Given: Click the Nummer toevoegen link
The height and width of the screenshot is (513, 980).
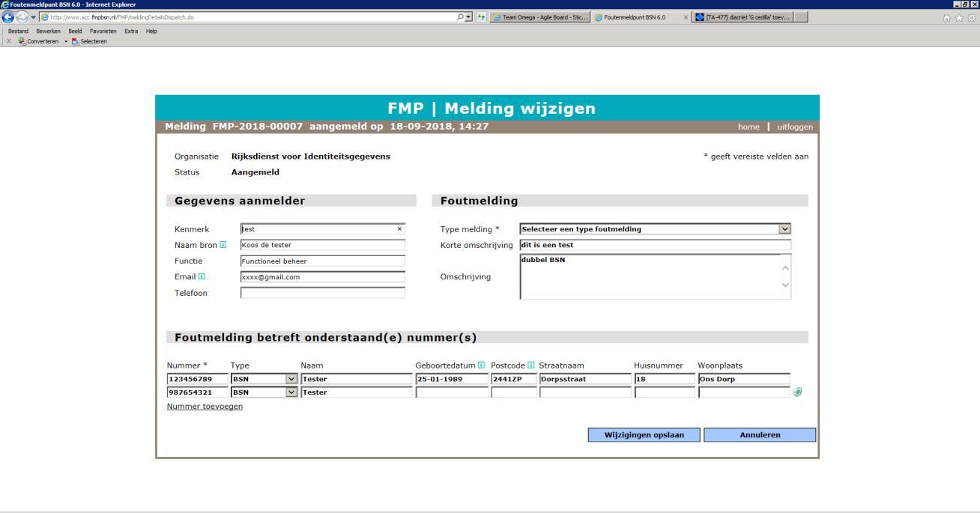Looking at the screenshot, I should 205,406.
